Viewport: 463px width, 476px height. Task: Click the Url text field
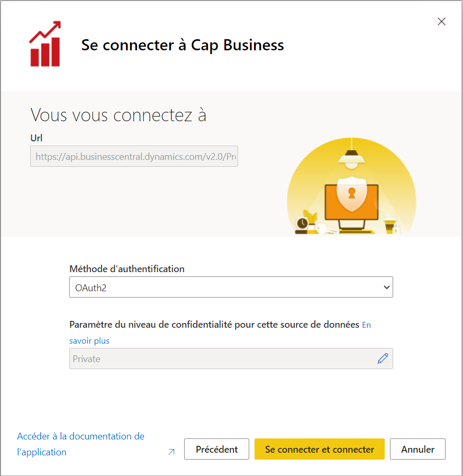point(134,157)
